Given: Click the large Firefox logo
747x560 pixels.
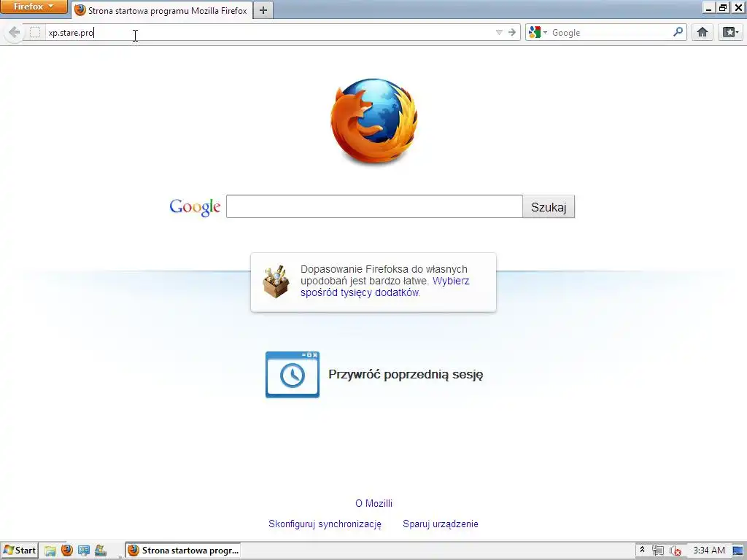Looking at the screenshot, I should pyautogui.click(x=374, y=121).
